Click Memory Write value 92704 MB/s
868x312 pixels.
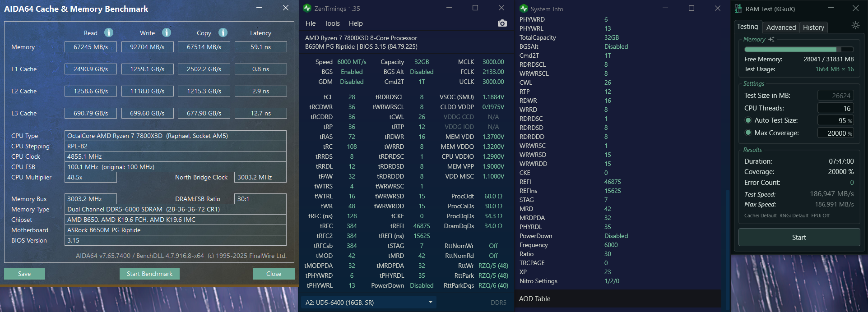pos(147,47)
